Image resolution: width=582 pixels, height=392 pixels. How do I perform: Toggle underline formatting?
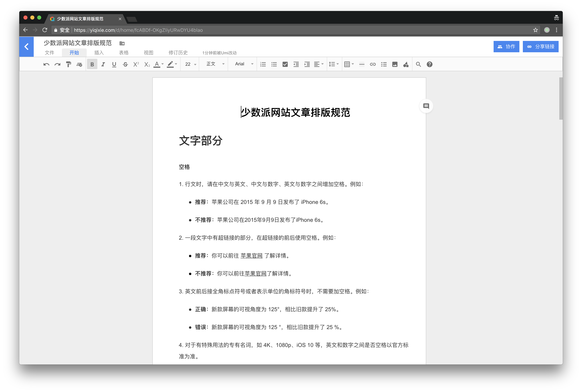click(114, 64)
